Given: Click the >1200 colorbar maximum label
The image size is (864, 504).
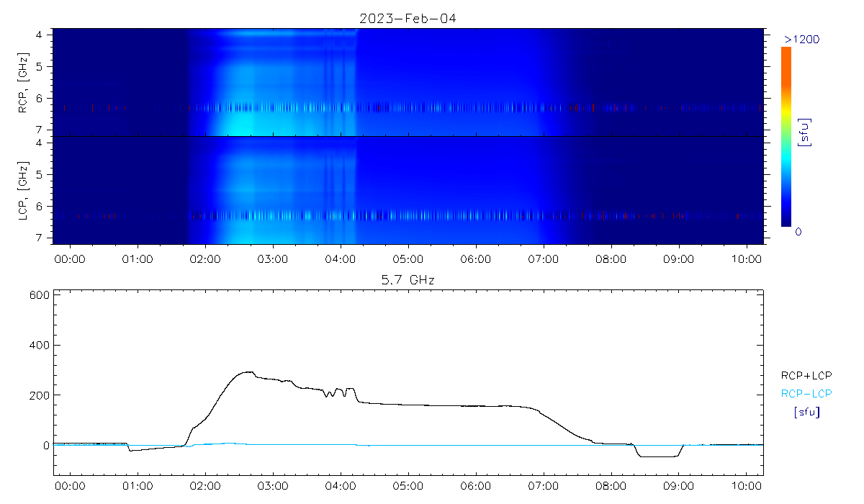Looking at the screenshot, I should tap(801, 39).
